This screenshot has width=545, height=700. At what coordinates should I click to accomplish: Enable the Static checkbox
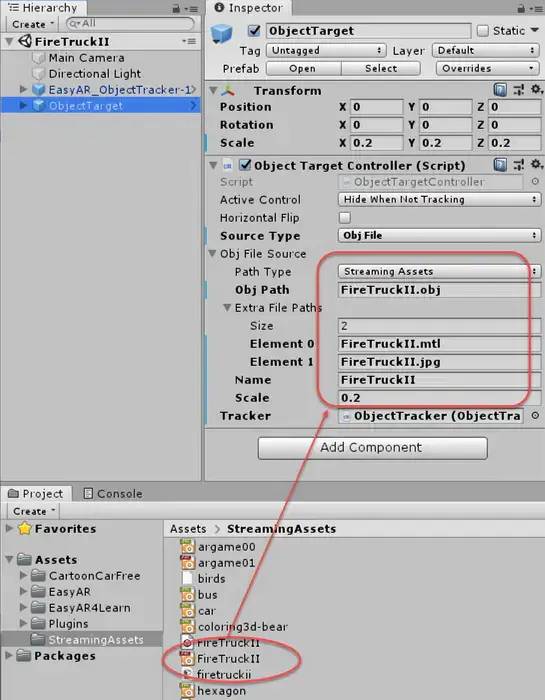[483, 31]
